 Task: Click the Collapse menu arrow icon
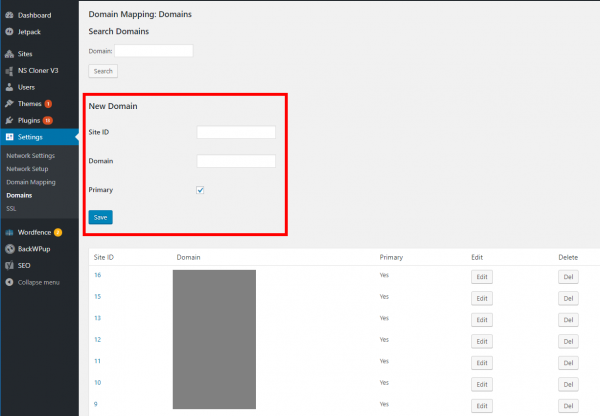pos(9,282)
